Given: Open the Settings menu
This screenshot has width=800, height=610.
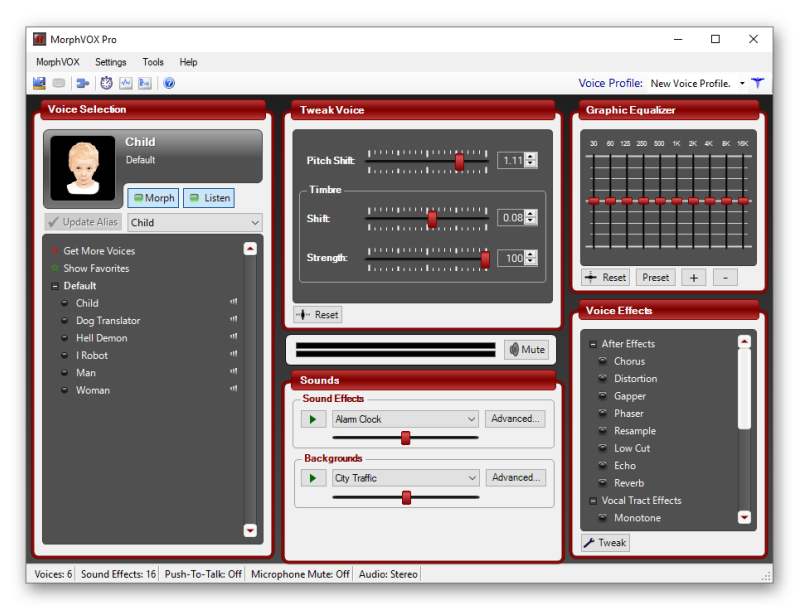Looking at the screenshot, I should [x=111, y=62].
